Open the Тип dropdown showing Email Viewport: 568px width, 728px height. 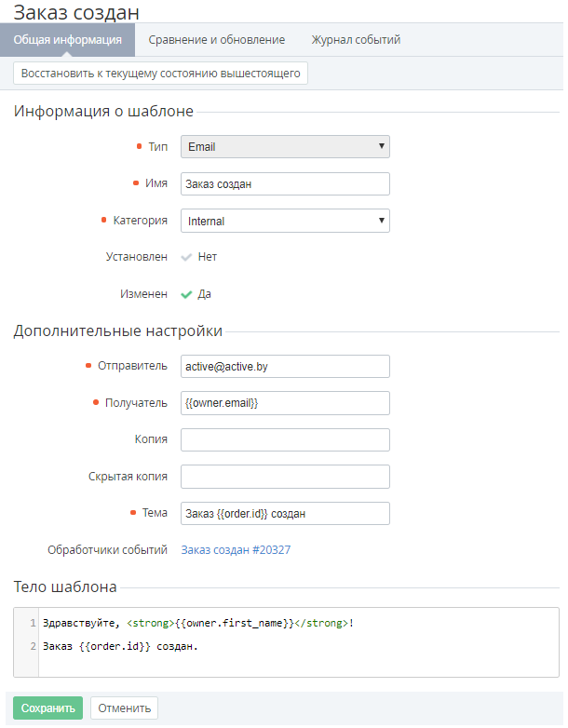coord(285,146)
